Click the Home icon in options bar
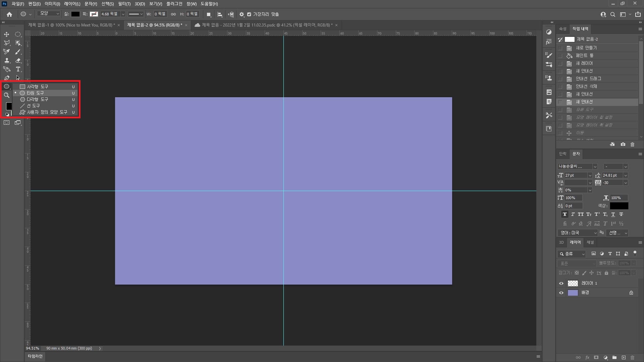The width and height of the screenshot is (644, 362). pyautogui.click(x=9, y=14)
